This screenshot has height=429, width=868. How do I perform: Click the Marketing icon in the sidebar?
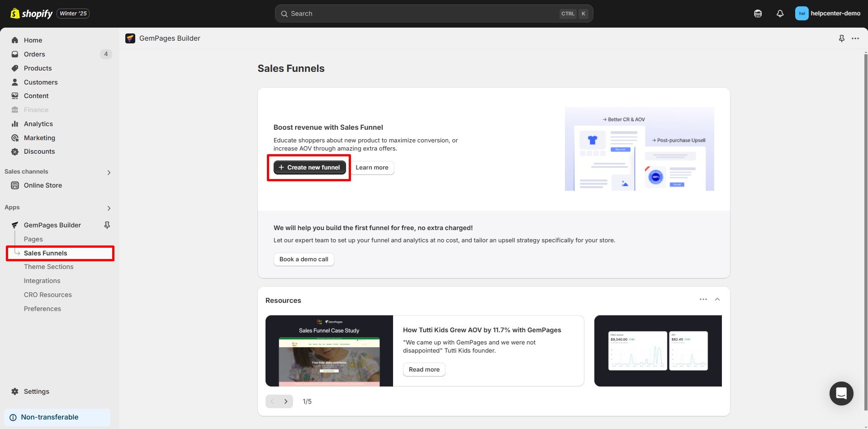click(14, 138)
